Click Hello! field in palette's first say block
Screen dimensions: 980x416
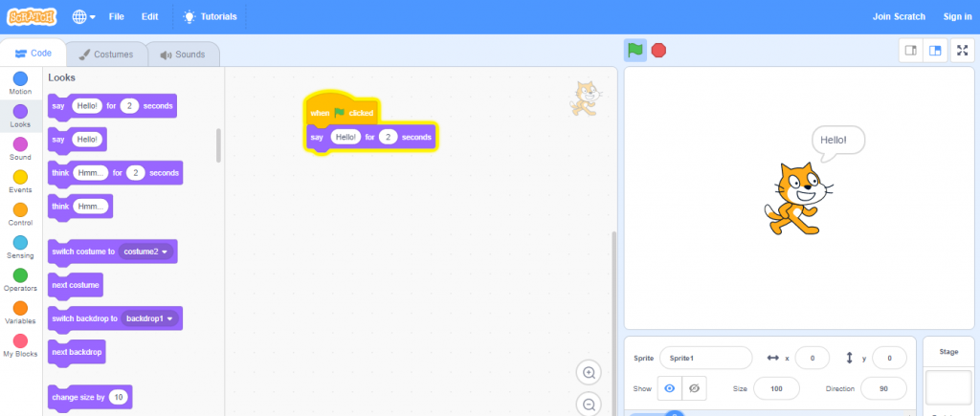pos(87,106)
